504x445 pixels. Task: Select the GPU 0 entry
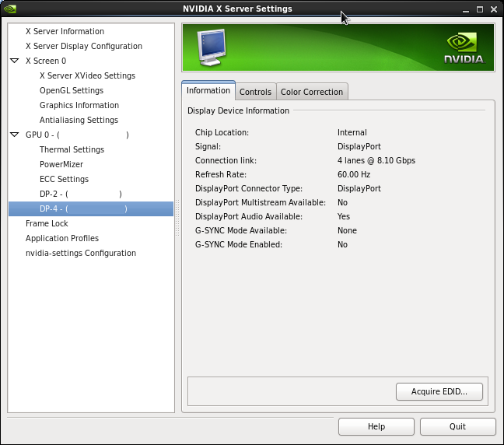(x=77, y=135)
